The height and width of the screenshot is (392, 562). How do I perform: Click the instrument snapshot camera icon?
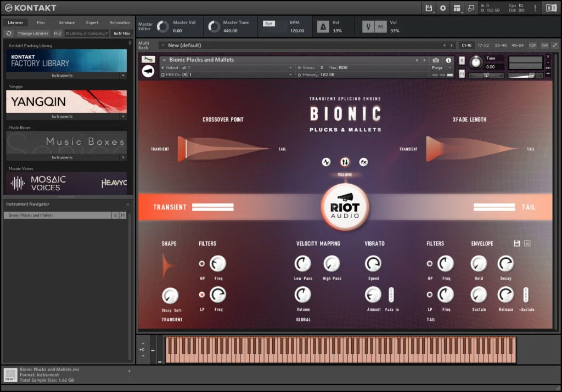pyautogui.click(x=436, y=60)
